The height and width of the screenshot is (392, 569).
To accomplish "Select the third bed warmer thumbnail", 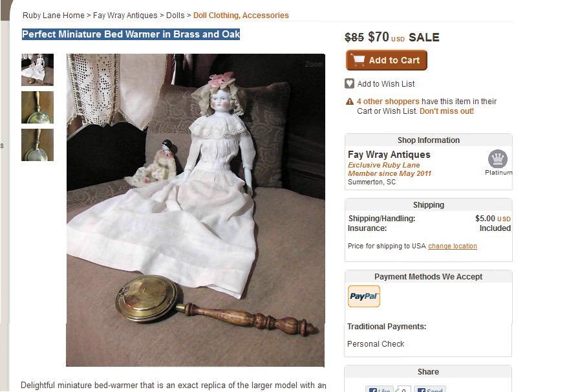I will coord(38,145).
